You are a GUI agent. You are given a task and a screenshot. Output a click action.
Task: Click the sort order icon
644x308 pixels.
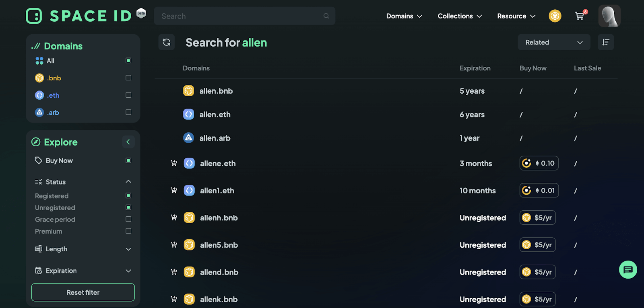pos(606,42)
